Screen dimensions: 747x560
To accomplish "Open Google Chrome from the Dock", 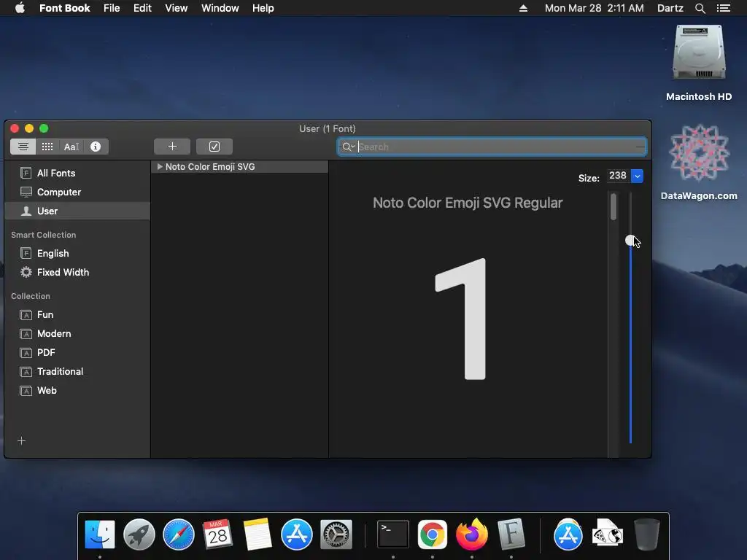I will pyautogui.click(x=433, y=534).
